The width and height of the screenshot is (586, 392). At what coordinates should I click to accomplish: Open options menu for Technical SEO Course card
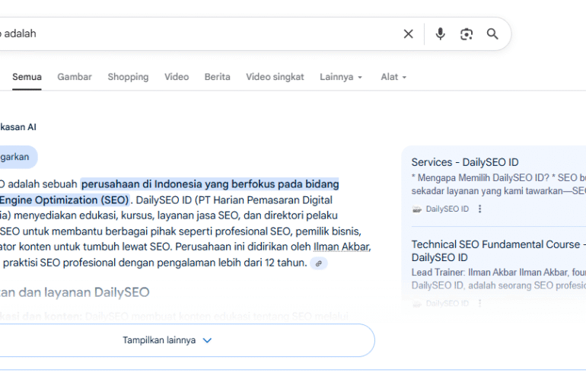[x=480, y=303]
